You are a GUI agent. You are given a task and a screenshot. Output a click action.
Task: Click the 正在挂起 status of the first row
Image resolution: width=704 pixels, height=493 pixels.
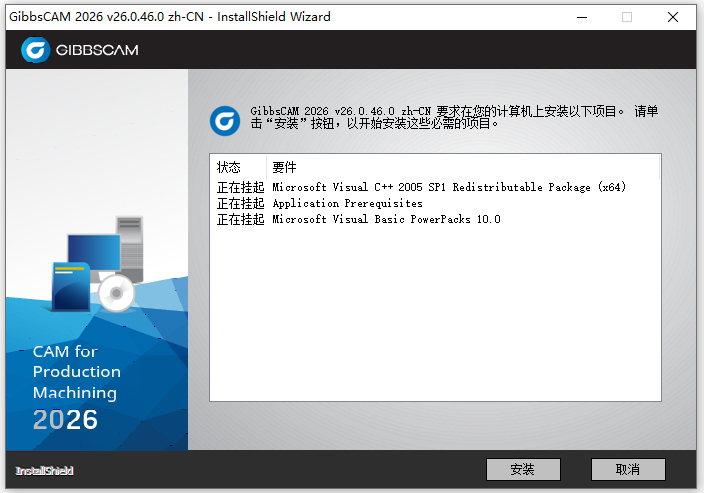tap(240, 188)
